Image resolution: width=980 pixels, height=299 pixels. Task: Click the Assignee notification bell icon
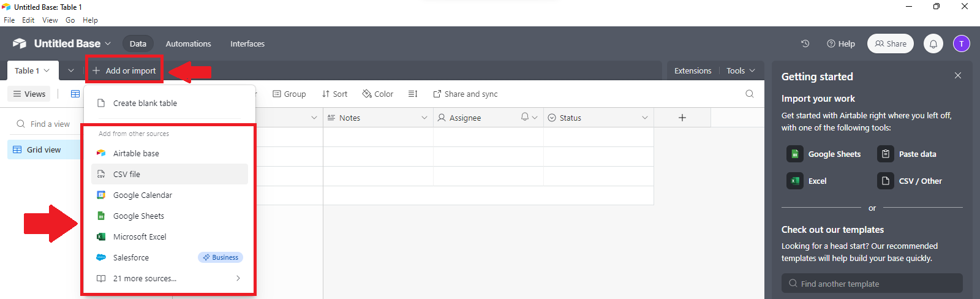525,117
